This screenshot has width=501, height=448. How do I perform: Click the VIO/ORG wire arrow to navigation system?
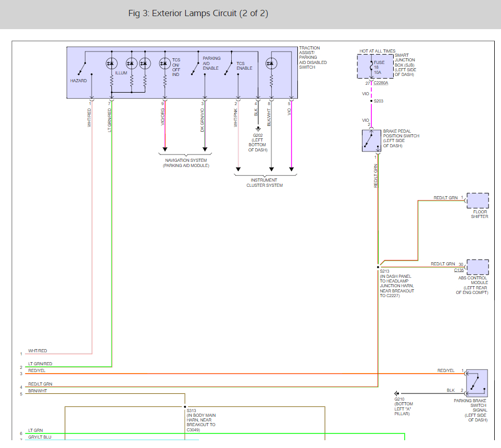point(165,149)
